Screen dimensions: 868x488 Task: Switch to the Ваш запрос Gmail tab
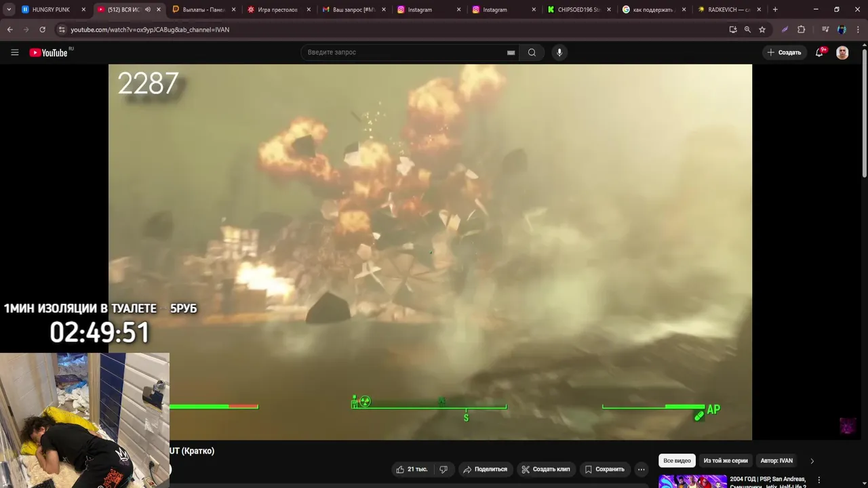point(353,9)
